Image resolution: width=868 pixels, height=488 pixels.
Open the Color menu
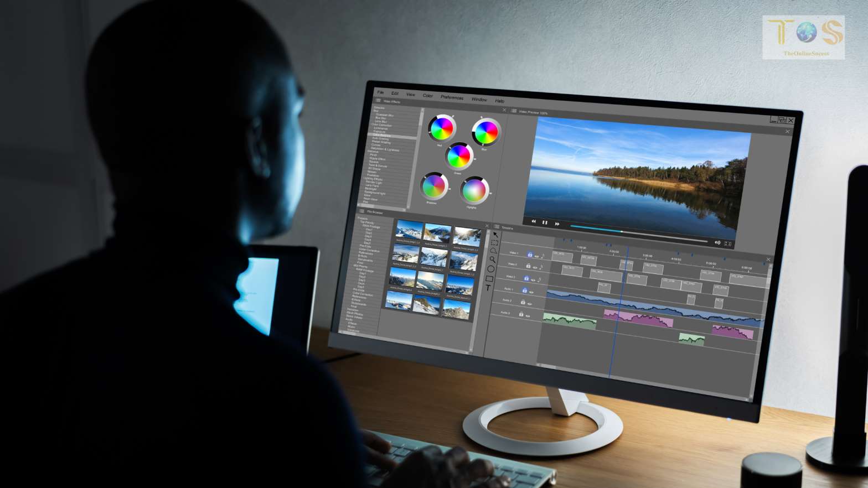pyautogui.click(x=428, y=96)
